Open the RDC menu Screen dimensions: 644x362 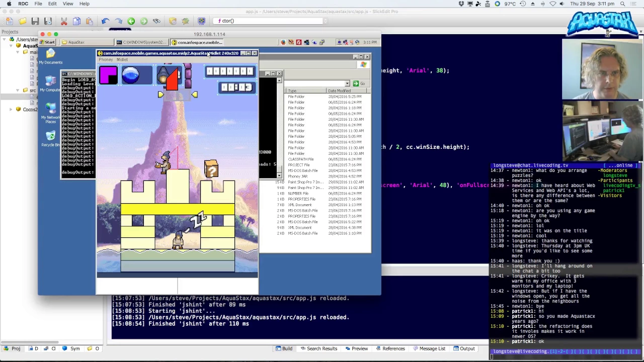pyautogui.click(x=23, y=4)
